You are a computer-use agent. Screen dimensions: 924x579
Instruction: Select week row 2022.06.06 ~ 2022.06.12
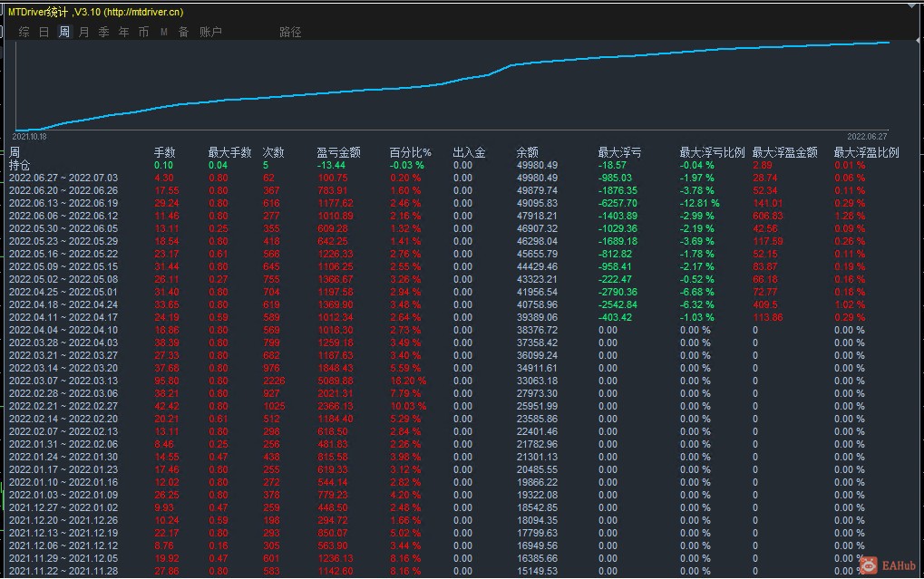63,217
